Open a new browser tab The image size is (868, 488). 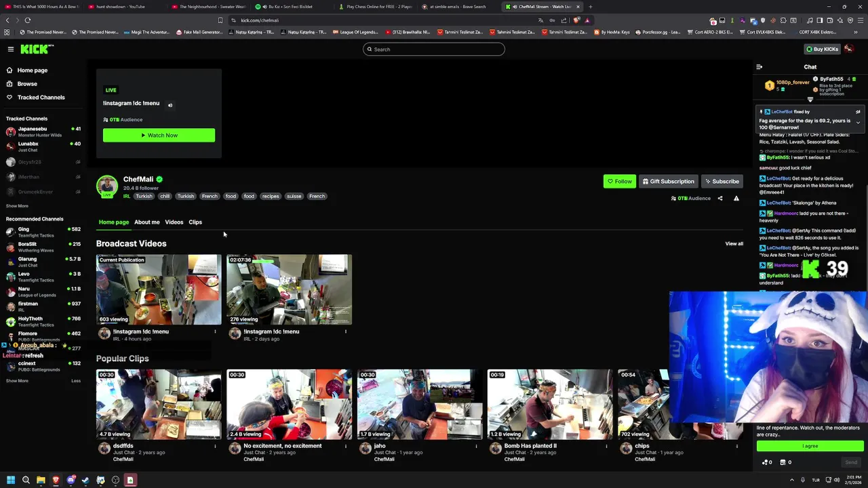(x=591, y=7)
